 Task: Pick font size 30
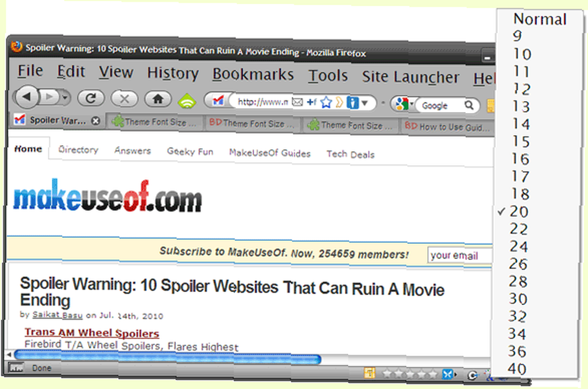point(518,299)
